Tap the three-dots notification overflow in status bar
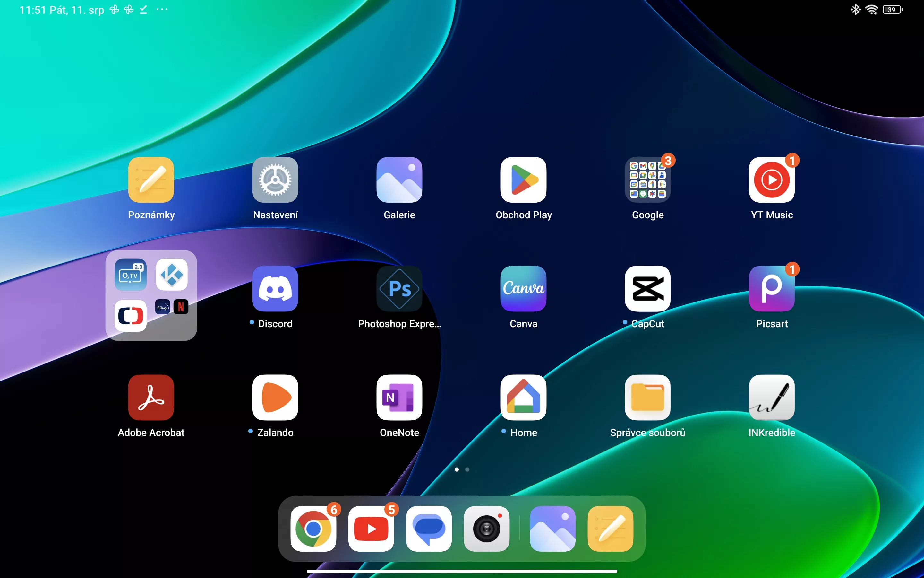The width and height of the screenshot is (924, 578). pyautogui.click(x=162, y=10)
